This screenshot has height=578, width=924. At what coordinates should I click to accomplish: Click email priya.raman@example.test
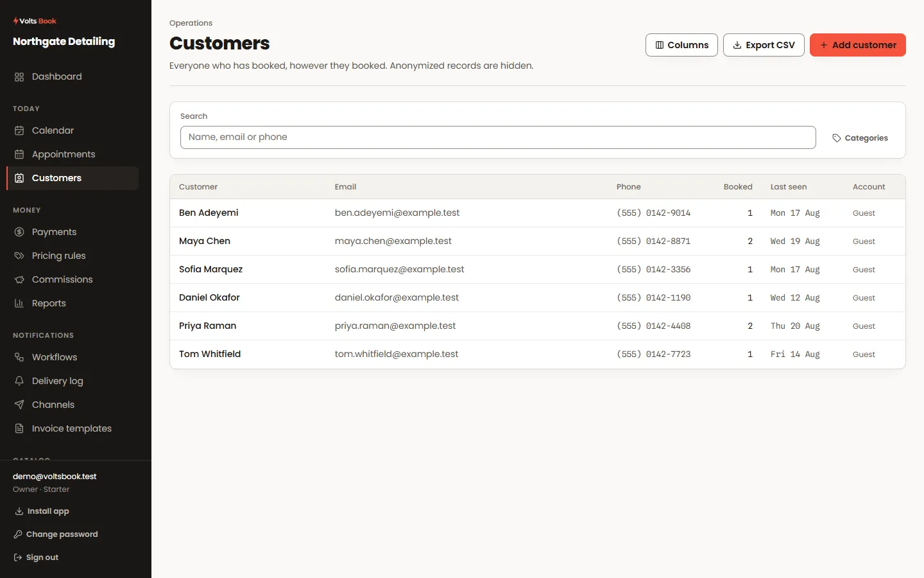coord(395,326)
